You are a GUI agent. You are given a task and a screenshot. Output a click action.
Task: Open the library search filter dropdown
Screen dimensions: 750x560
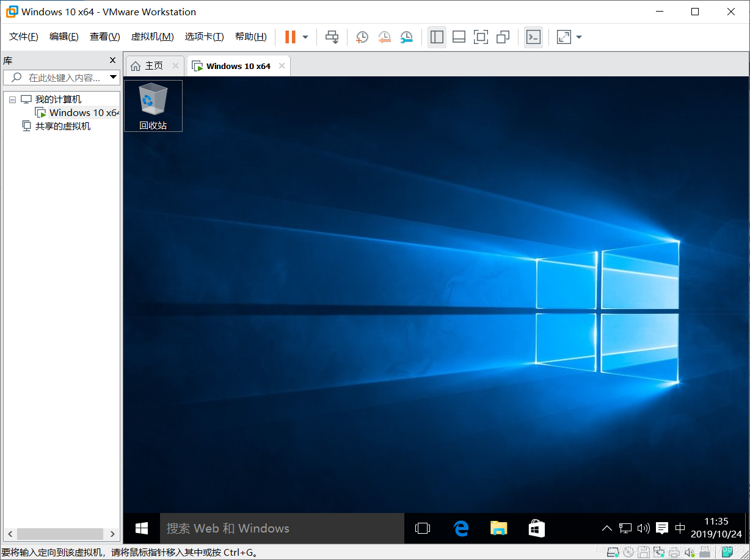[113, 78]
